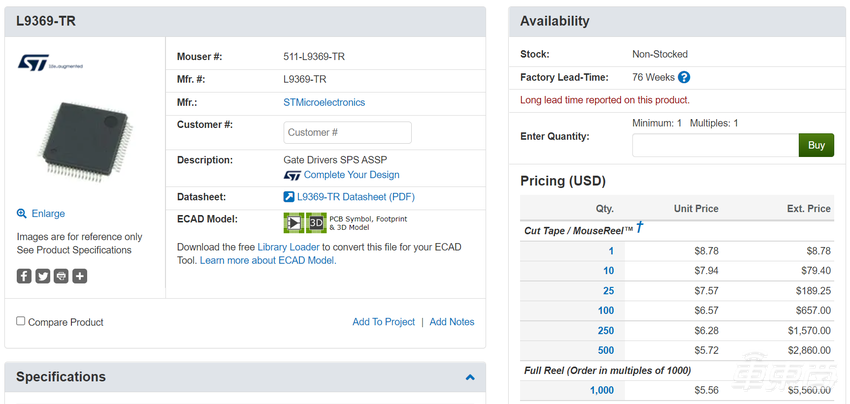Focus the Customer # input field
Viewport: 850px width, 404px height.
click(347, 132)
